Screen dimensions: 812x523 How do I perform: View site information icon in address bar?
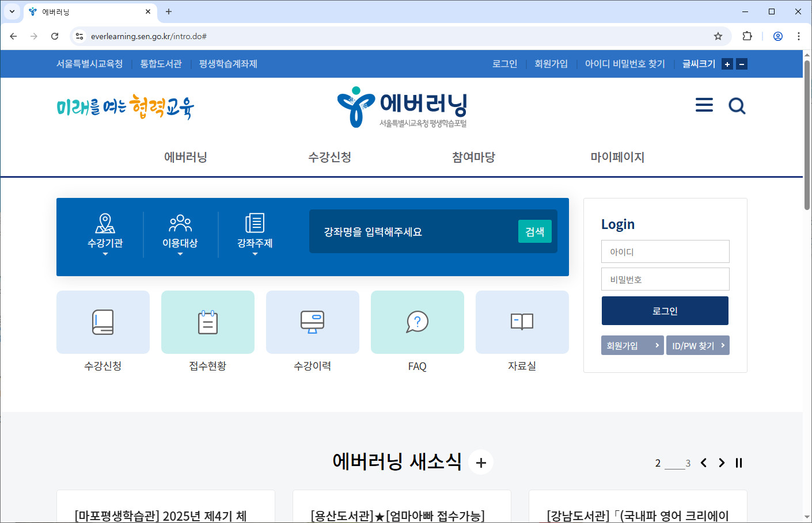click(x=79, y=36)
